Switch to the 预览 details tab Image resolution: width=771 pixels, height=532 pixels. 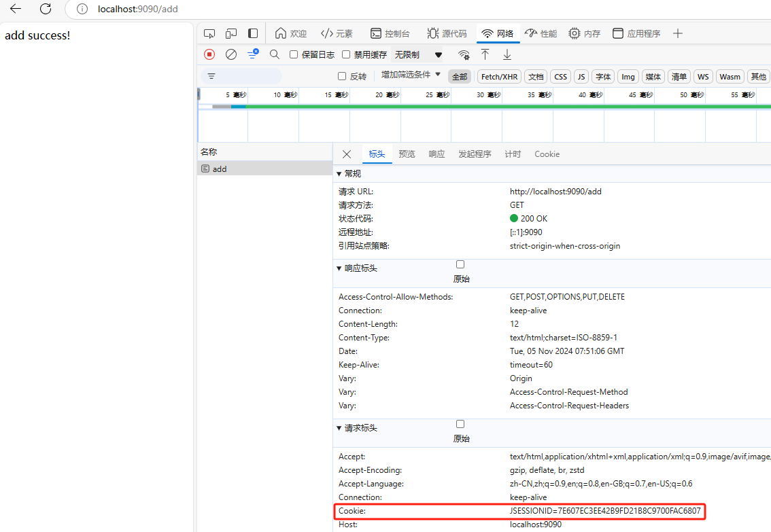tap(407, 154)
